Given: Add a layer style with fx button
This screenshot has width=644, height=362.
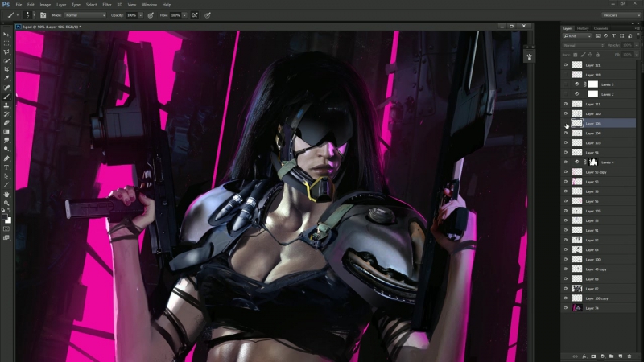Looking at the screenshot, I should 584,356.
